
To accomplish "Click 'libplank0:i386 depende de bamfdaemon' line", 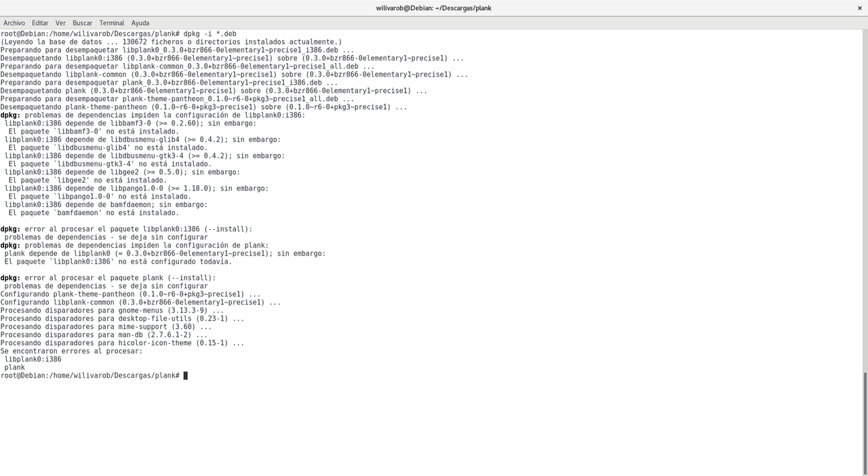I will (106, 205).
